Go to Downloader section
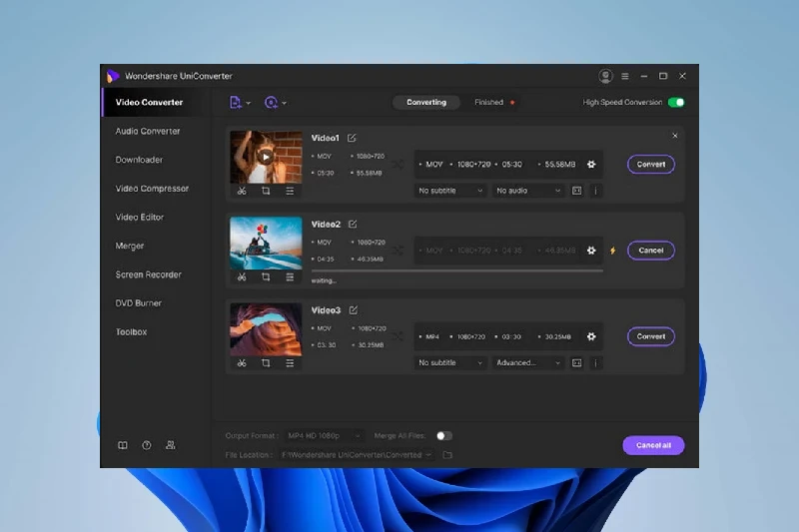The width and height of the screenshot is (799, 532). click(139, 160)
